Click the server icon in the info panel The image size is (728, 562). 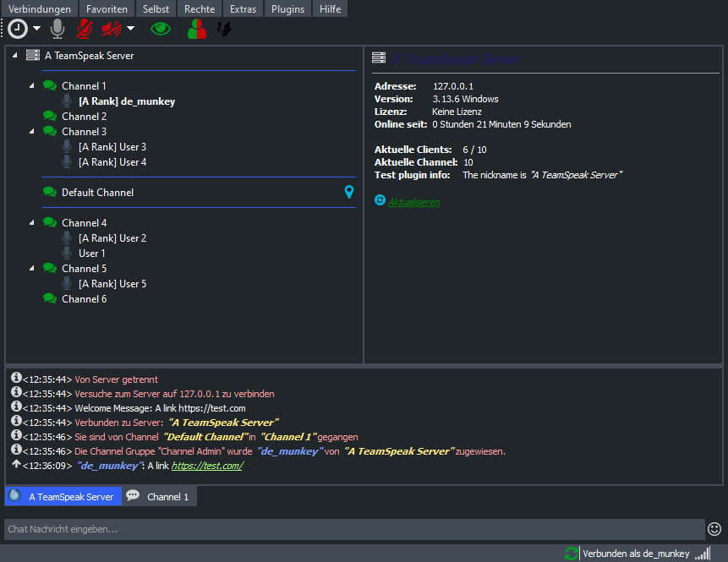pos(379,58)
